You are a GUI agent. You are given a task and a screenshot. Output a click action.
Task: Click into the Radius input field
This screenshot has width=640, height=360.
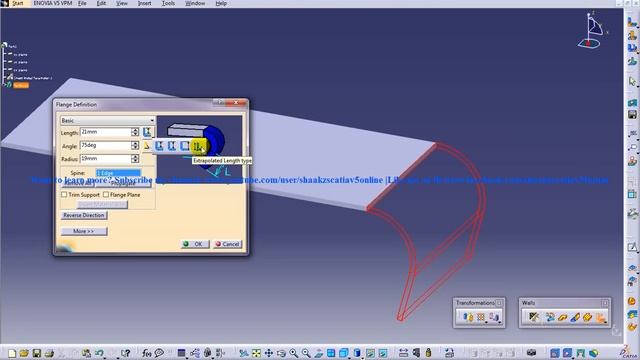tap(106, 159)
